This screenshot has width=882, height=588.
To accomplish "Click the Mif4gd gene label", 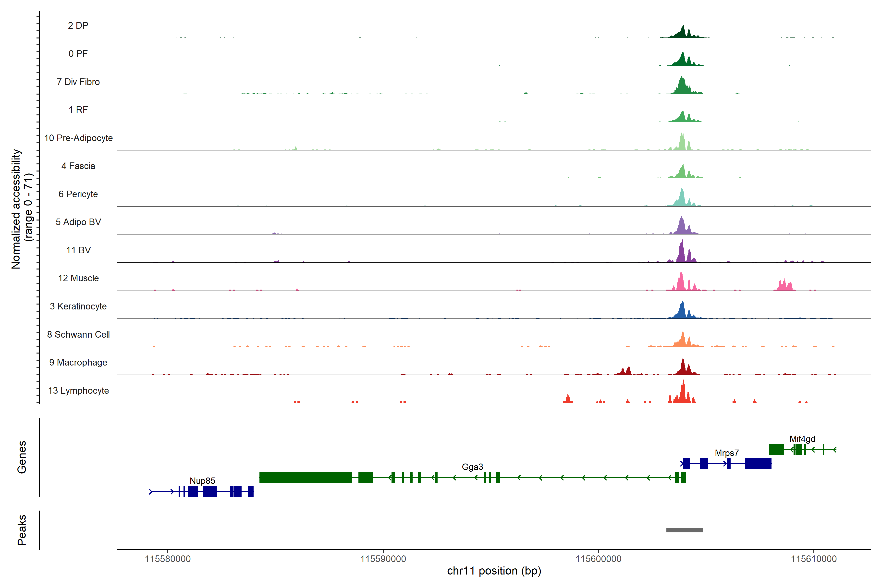I will click(802, 439).
